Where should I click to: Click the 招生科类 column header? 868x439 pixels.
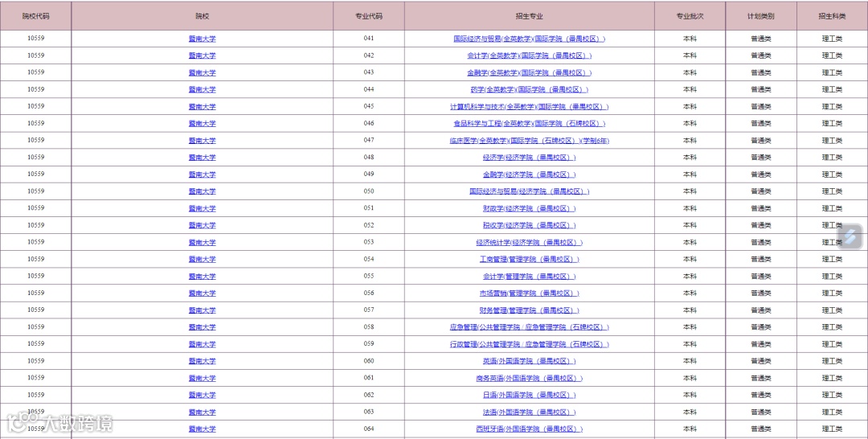tap(832, 16)
